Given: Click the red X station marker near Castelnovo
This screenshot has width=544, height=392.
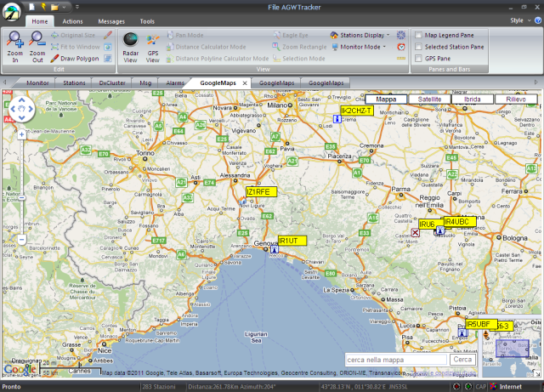Looking at the screenshot, I should [x=415, y=233].
